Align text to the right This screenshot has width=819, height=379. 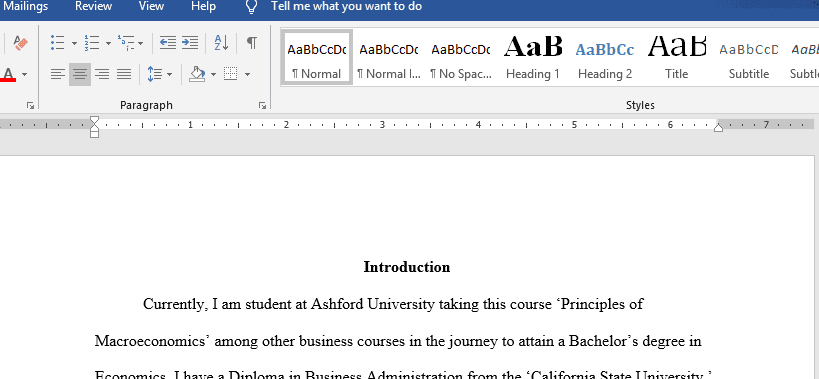102,74
